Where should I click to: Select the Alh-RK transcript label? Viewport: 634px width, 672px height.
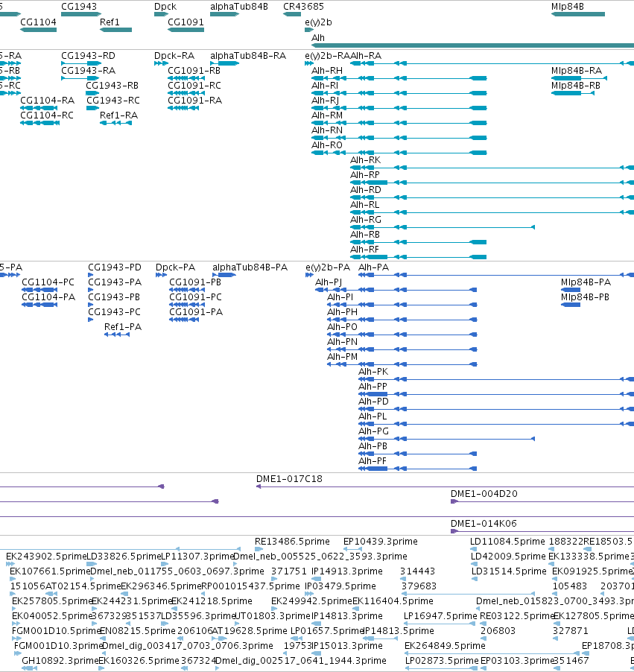click(x=365, y=160)
